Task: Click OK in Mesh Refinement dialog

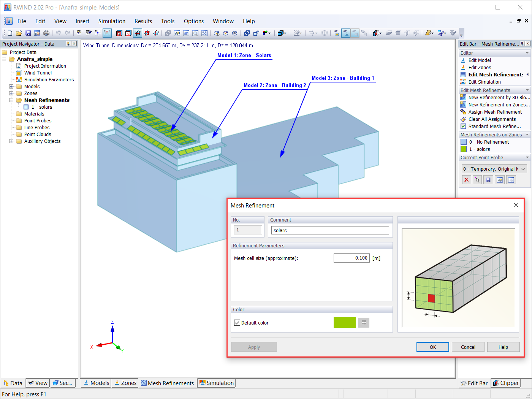Action: click(433, 347)
